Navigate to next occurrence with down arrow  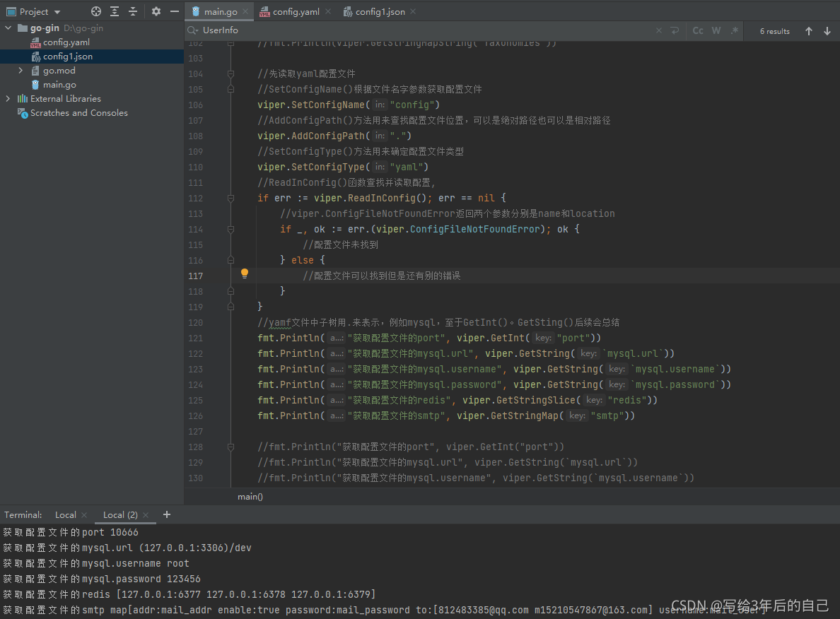(x=827, y=30)
